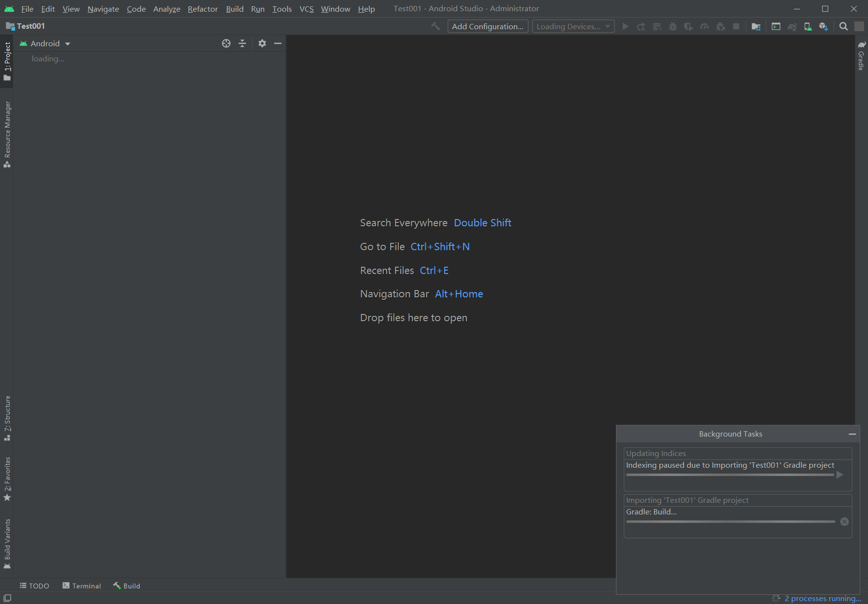Click the Ctrl+E shortcut text
This screenshot has height=604, width=868.
pyautogui.click(x=434, y=271)
